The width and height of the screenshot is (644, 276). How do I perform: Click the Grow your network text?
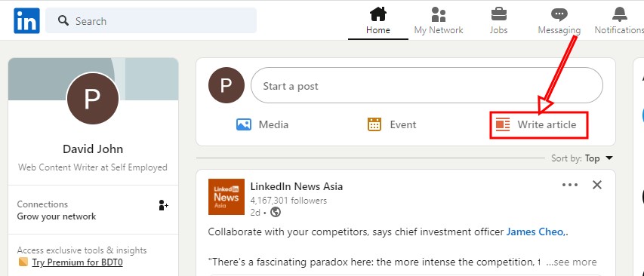57,216
